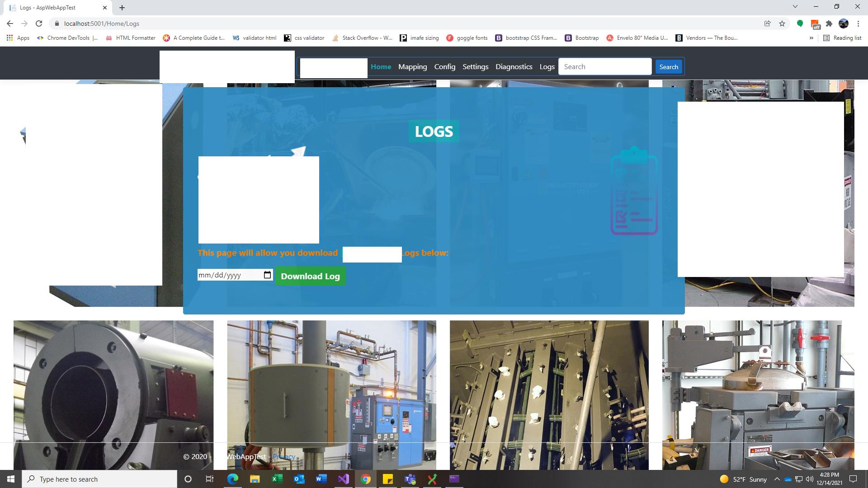The width and height of the screenshot is (868, 488).
Task: Click the log date input field
Action: 235,275
